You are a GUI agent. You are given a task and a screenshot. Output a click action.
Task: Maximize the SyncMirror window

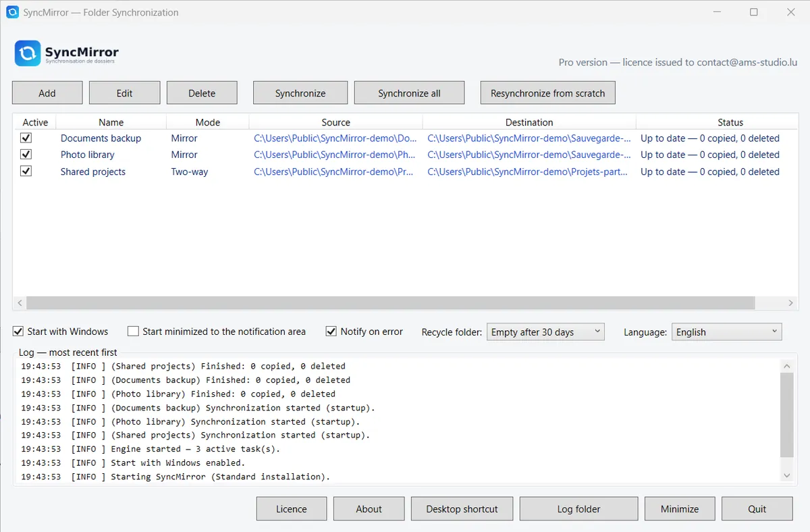[754, 12]
